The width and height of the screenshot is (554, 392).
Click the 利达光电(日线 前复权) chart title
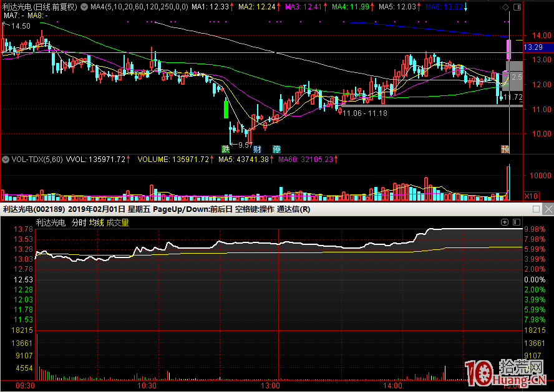(39, 7)
